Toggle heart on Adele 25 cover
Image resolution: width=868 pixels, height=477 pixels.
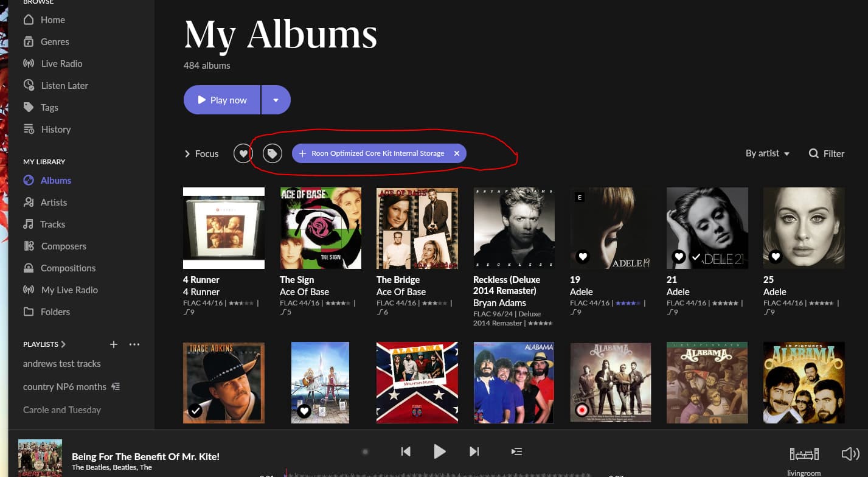tap(776, 257)
